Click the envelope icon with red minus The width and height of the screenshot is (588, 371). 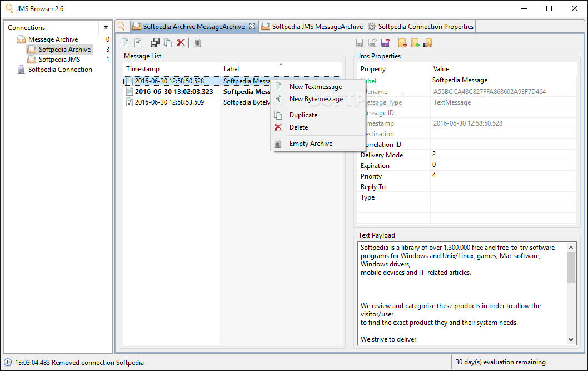click(x=402, y=43)
